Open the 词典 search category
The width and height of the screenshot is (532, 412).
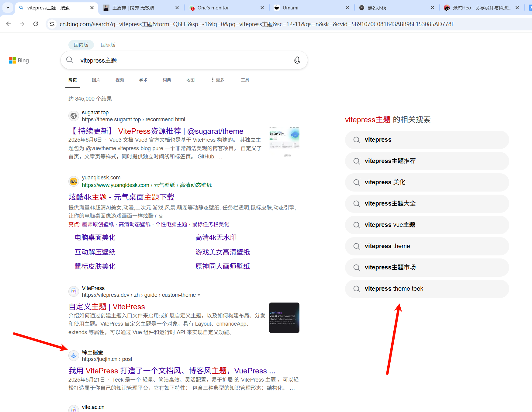point(167,80)
